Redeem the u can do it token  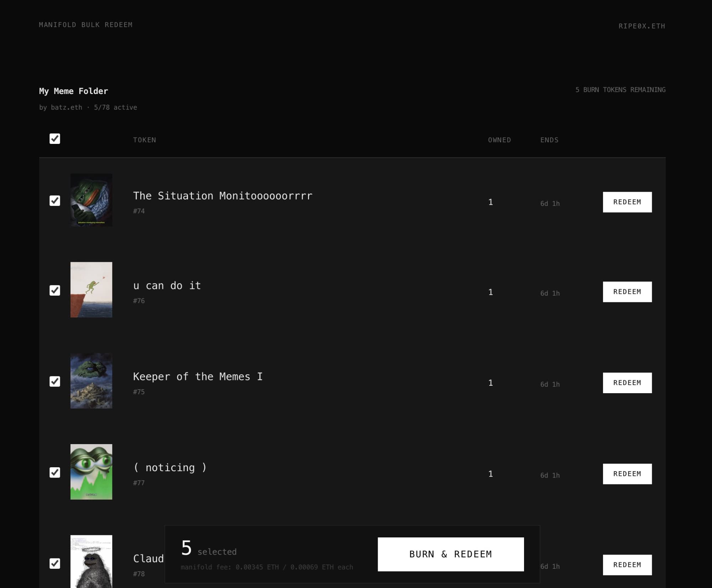[x=627, y=292]
